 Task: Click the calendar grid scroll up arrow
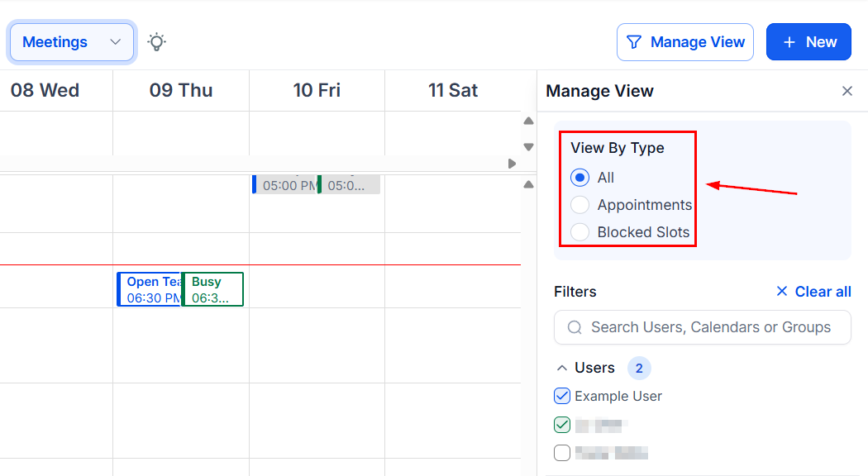pos(529,184)
